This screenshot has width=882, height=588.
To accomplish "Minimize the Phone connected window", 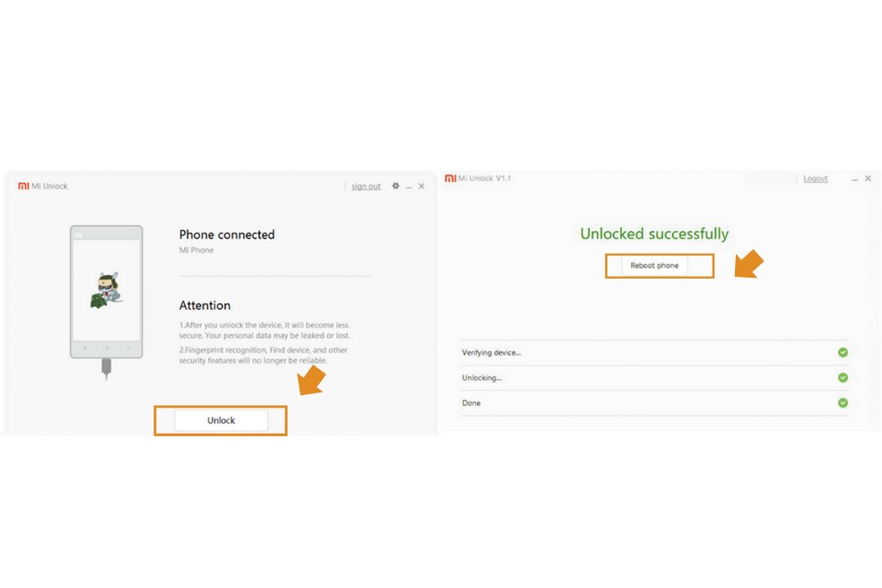I will coord(410,186).
